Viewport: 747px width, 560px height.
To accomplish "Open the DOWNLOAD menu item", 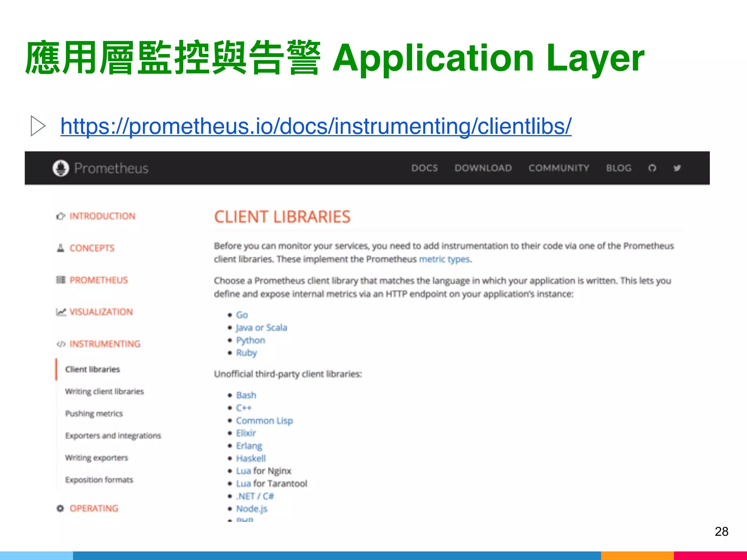I will pos(483,168).
